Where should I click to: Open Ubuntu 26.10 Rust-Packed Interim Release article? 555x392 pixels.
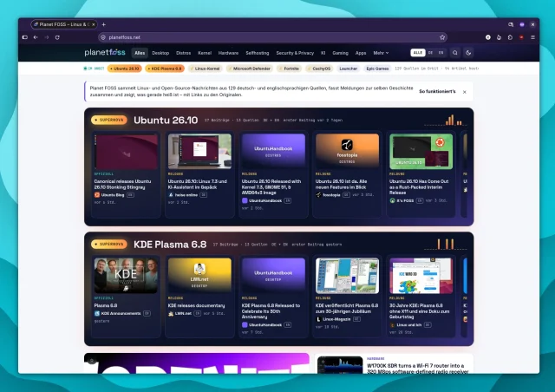419,187
